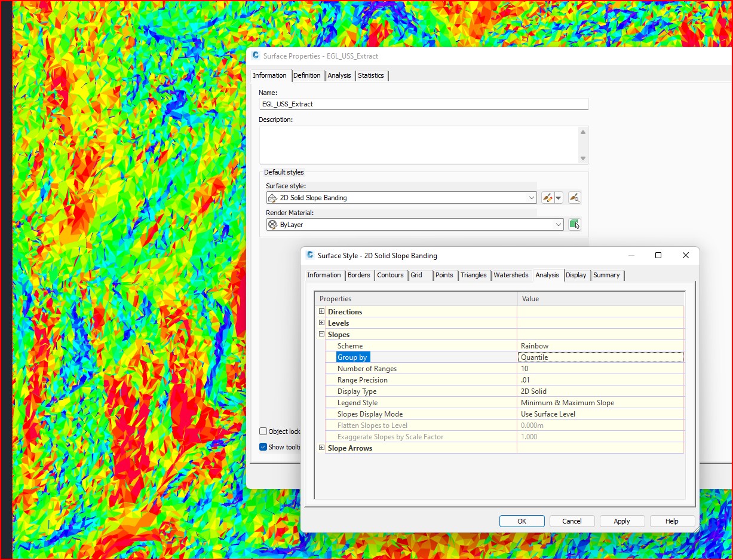The image size is (733, 560).
Task: Open the Render Material dropdown
Action: [559, 225]
